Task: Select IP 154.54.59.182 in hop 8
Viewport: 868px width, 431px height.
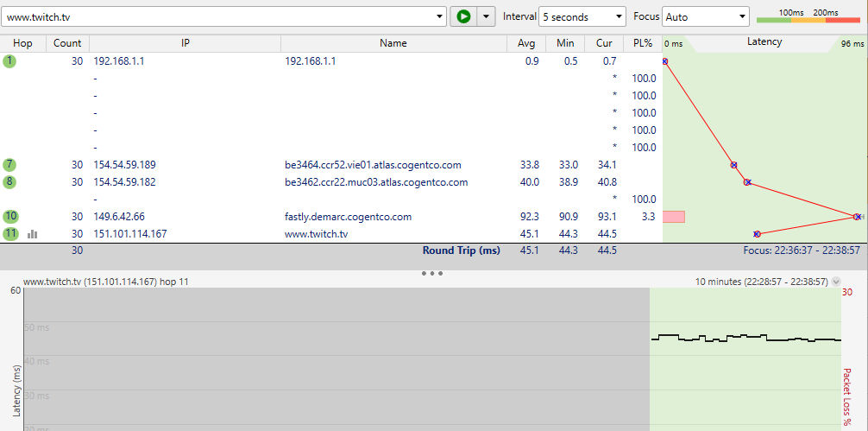Action: pos(124,181)
